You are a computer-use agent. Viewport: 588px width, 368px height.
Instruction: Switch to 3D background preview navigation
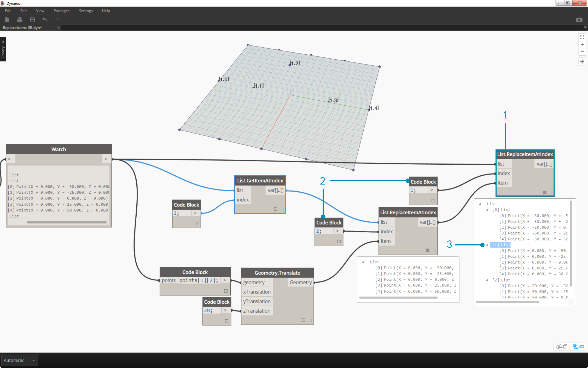[562, 347]
